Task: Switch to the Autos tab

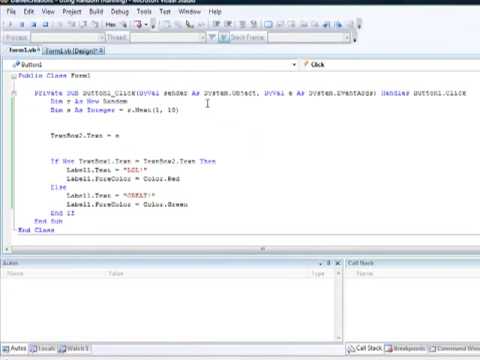Action: tap(15, 349)
